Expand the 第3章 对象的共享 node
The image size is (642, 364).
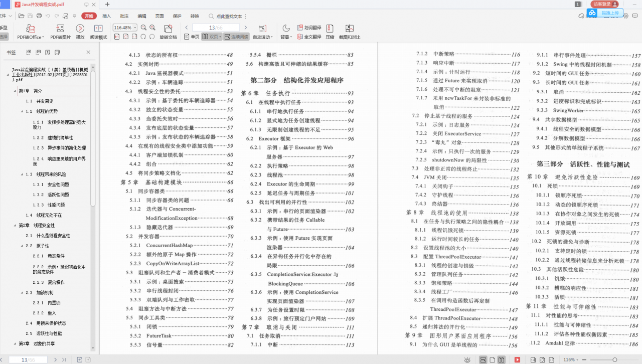click(x=15, y=343)
